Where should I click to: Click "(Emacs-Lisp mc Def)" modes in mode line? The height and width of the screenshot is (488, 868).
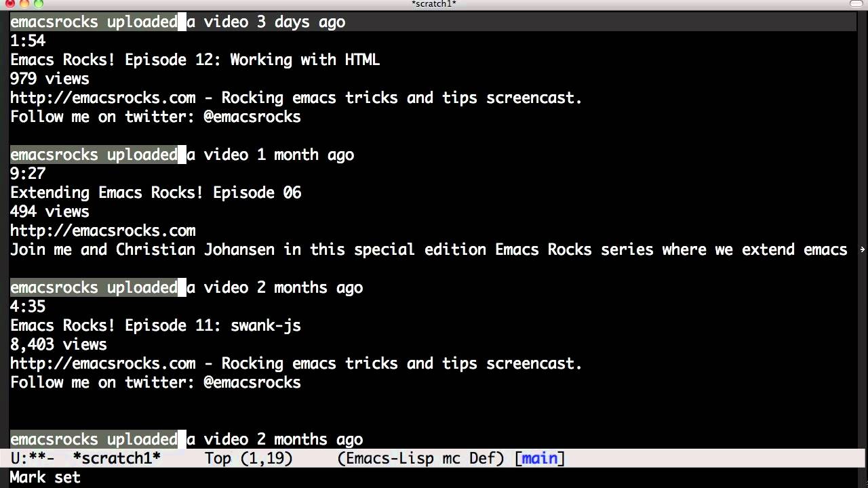(420, 458)
